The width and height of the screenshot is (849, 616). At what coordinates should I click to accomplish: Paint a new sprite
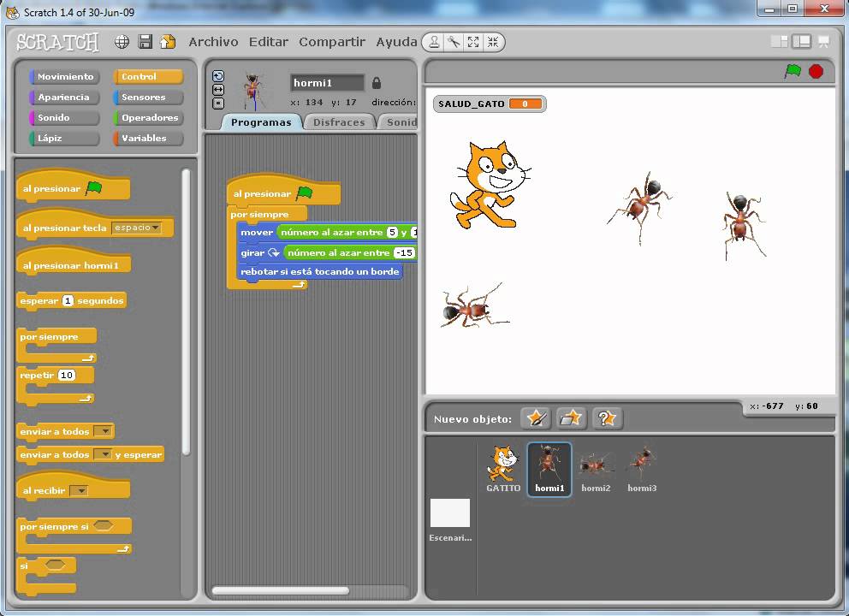[536, 418]
